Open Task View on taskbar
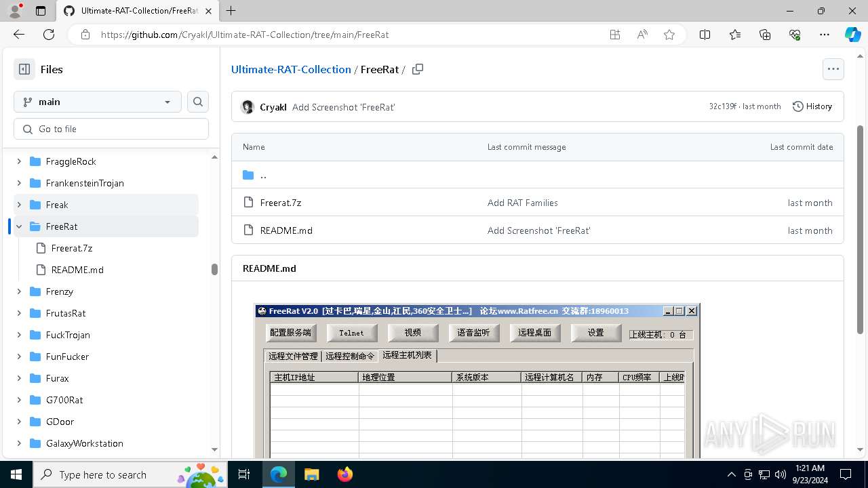 pos(245,474)
